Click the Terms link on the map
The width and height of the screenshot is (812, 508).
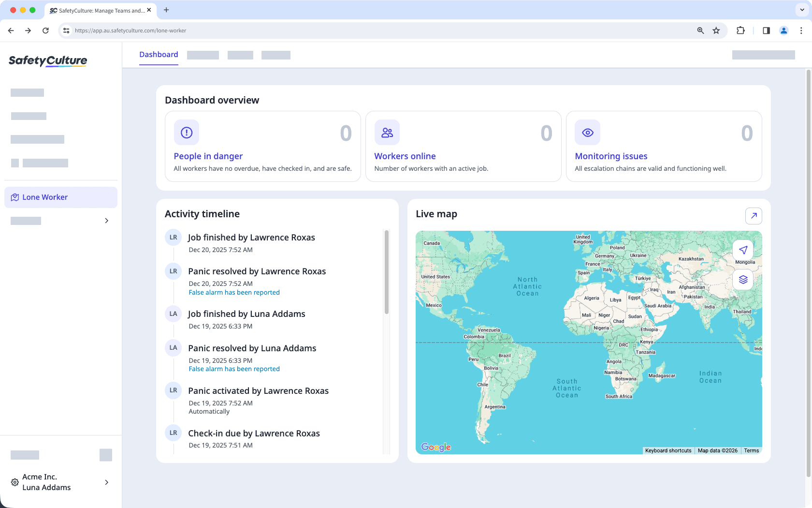[751, 450]
